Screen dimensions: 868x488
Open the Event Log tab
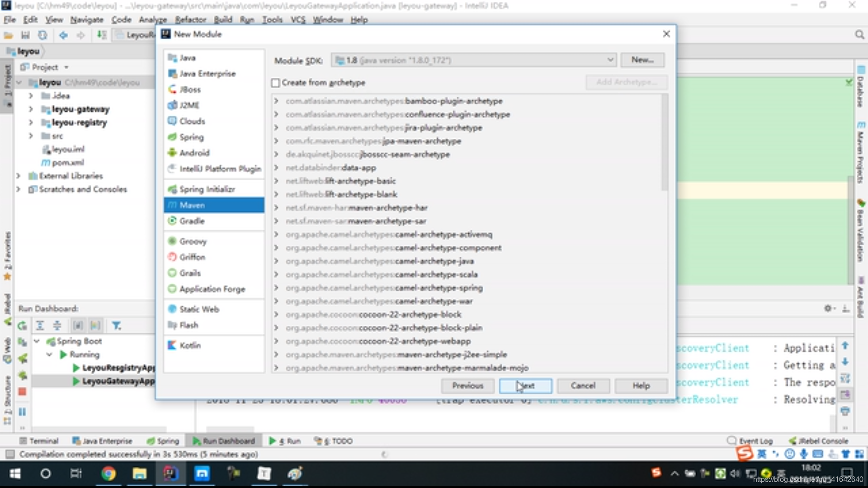[750, 441]
